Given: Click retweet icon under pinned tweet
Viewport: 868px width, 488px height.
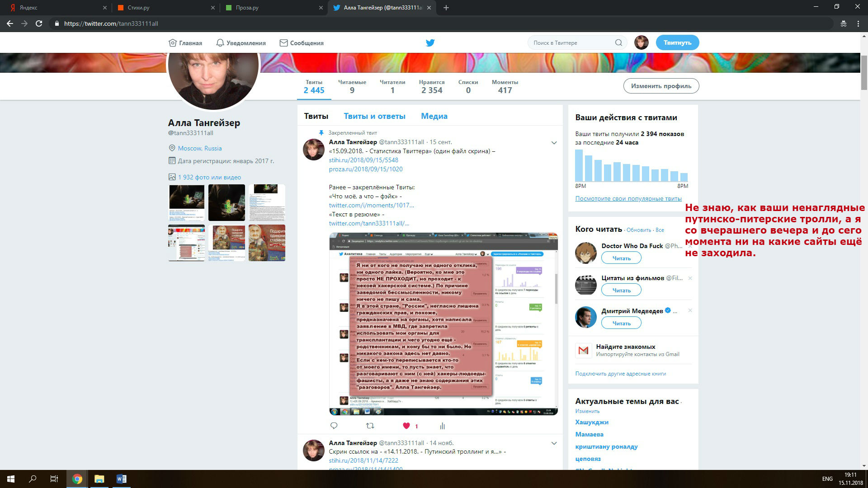Looking at the screenshot, I should coord(370,426).
